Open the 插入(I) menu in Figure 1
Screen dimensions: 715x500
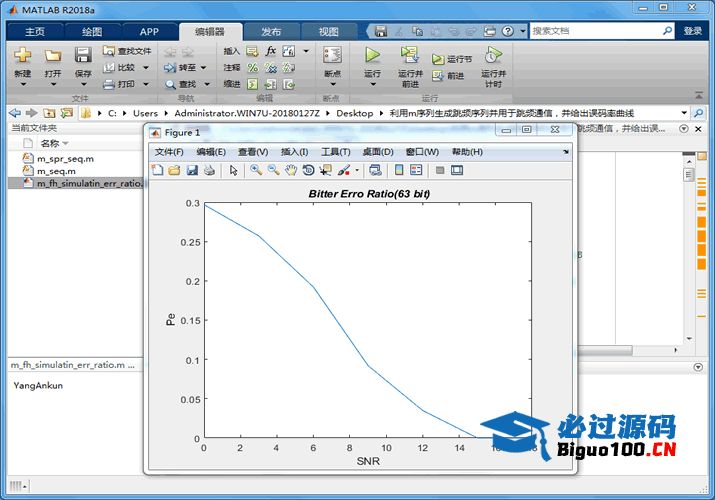(x=294, y=152)
